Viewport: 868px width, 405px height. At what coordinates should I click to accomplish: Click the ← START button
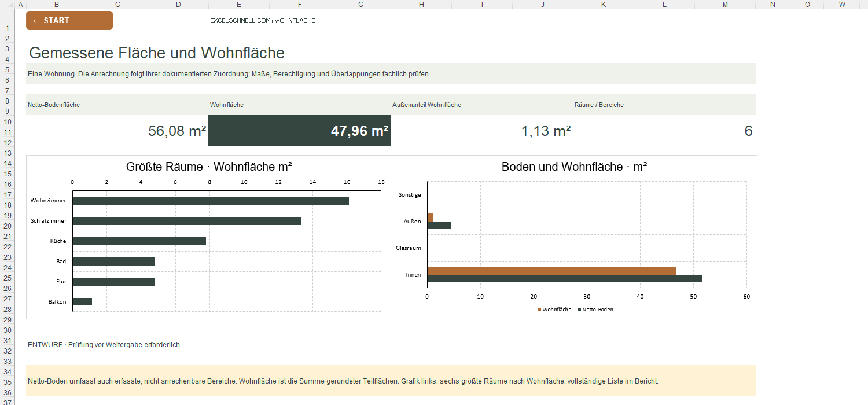(x=69, y=20)
